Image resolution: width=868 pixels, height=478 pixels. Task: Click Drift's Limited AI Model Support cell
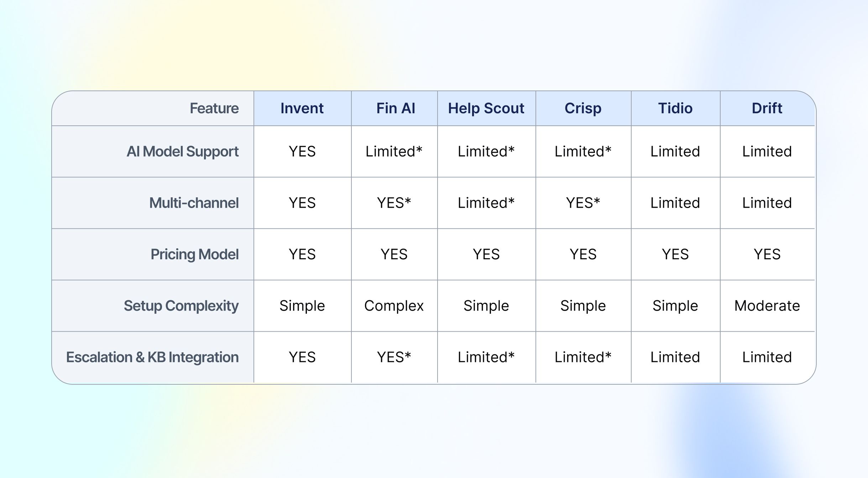767,152
